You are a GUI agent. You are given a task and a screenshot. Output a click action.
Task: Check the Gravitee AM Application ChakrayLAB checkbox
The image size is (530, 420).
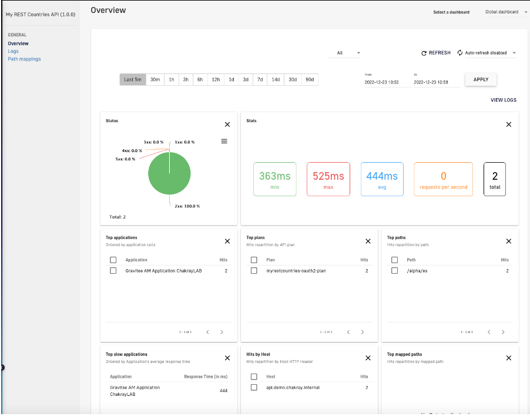coord(114,271)
